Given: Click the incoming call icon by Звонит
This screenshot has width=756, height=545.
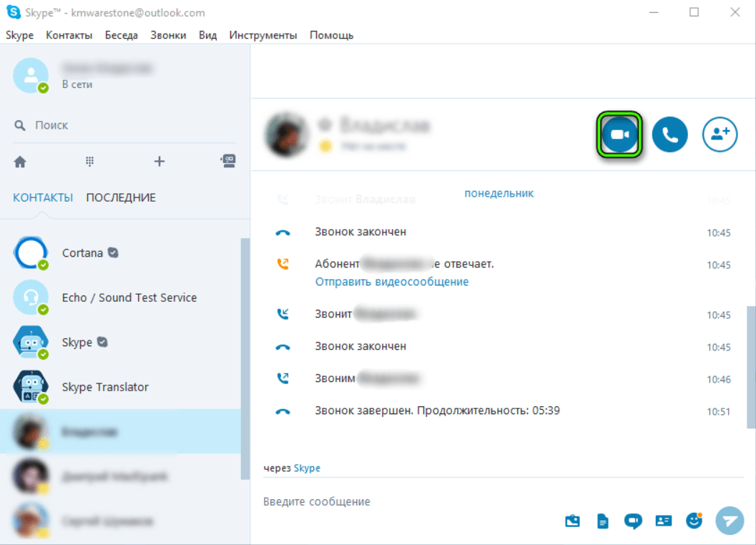Looking at the screenshot, I should click(283, 314).
